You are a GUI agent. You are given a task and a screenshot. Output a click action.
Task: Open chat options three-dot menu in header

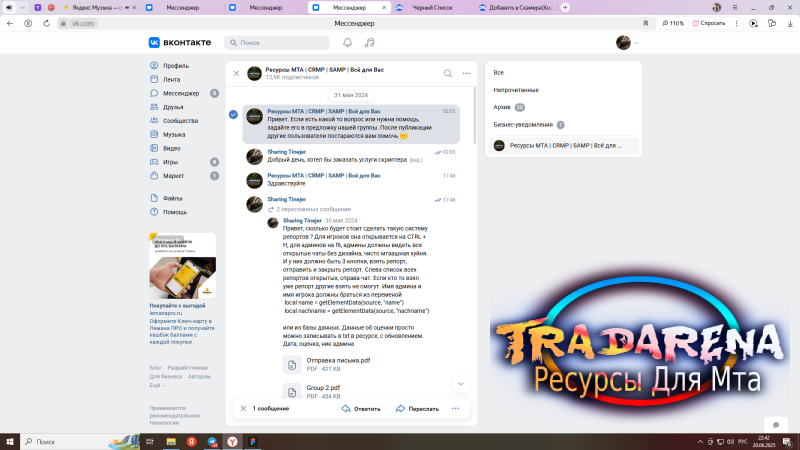tap(467, 73)
